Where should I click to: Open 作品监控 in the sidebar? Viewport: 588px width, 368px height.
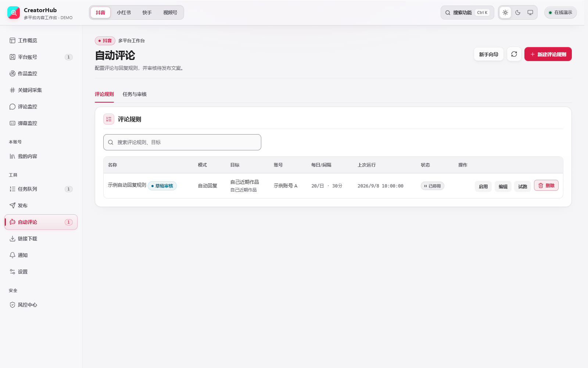[x=41, y=74]
